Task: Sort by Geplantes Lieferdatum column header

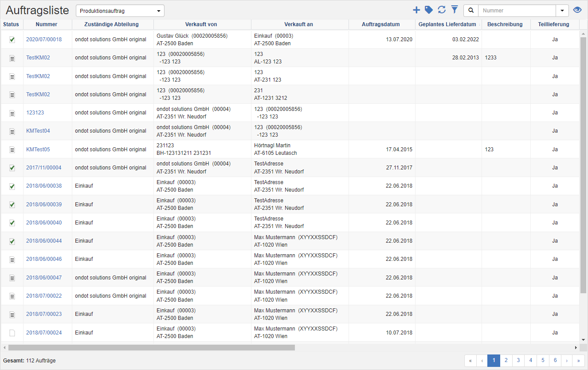Action: pos(447,24)
